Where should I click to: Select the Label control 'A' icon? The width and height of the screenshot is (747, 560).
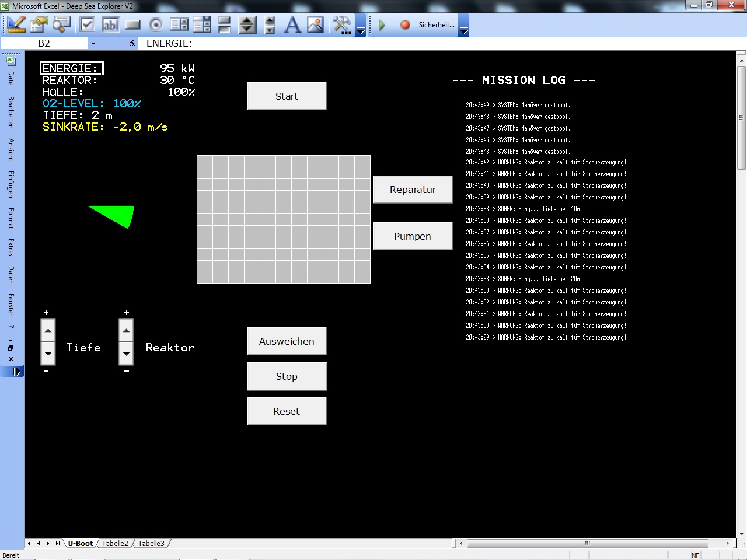(x=292, y=25)
